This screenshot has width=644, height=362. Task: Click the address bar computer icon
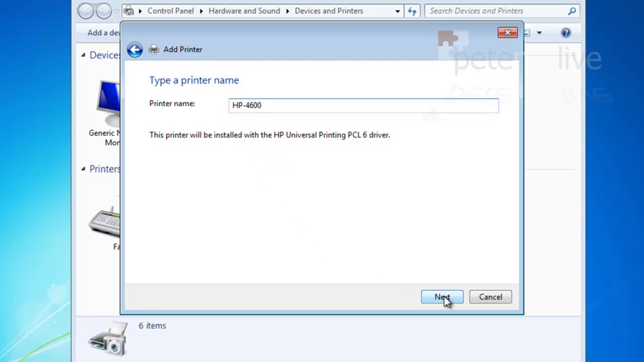tap(129, 11)
